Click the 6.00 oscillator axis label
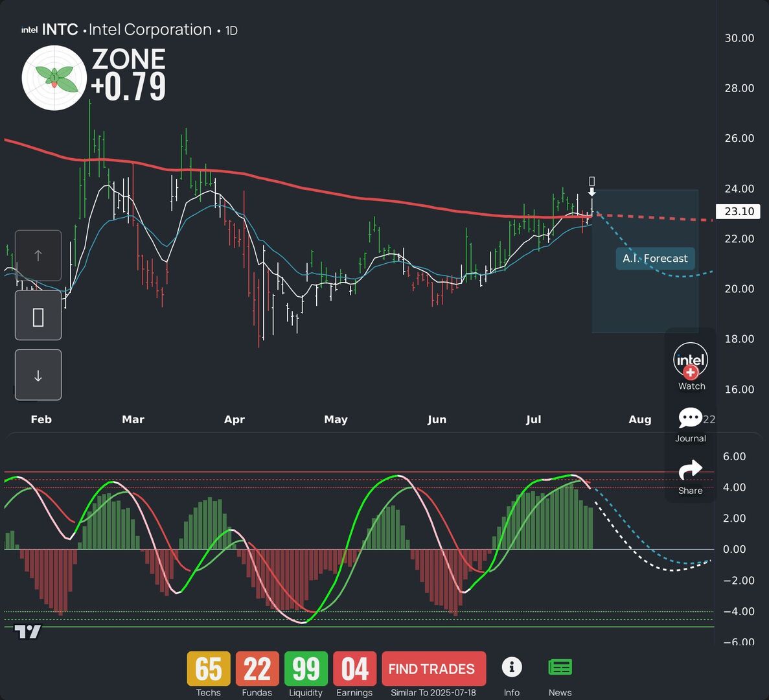Viewport: 769px width, 700px height. [x=734, y=457]
